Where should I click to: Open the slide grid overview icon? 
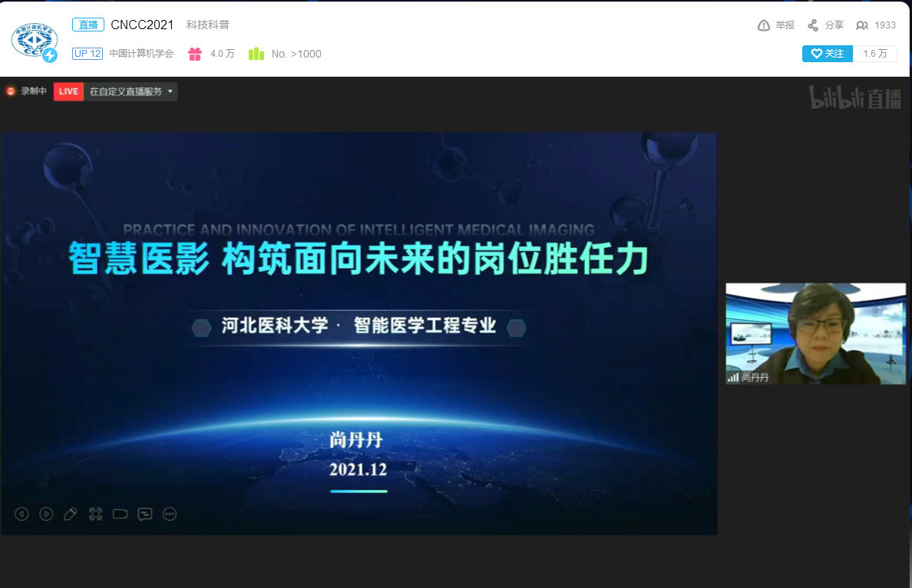95,514
